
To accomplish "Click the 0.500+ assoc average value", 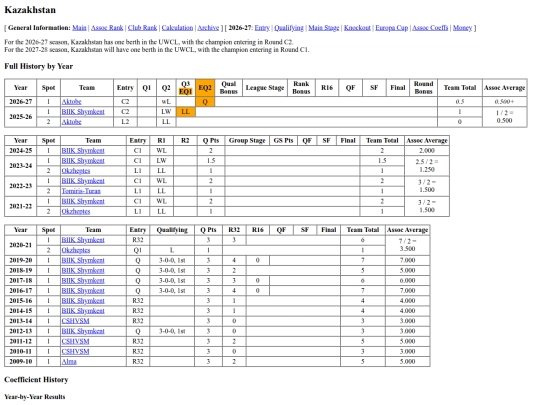I will coord(505,102).
